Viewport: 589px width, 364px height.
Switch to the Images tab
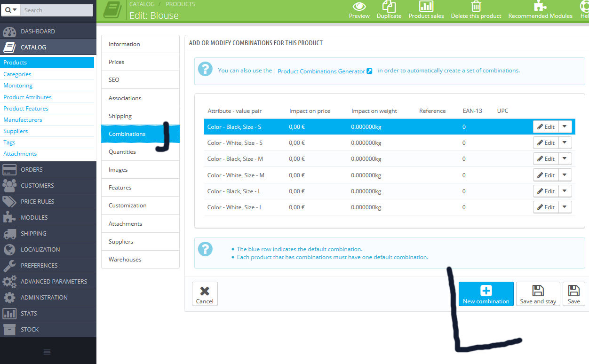[140, 170]
